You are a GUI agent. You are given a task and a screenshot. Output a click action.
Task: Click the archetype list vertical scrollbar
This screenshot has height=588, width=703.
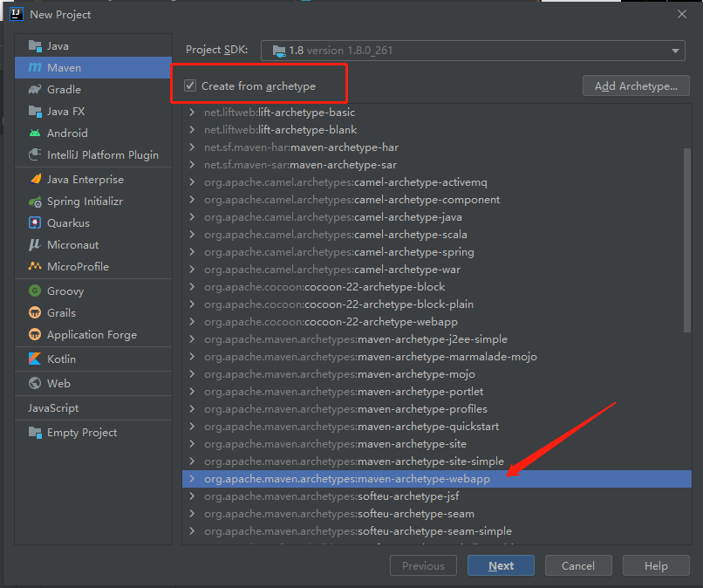click(x=686, y=240)
